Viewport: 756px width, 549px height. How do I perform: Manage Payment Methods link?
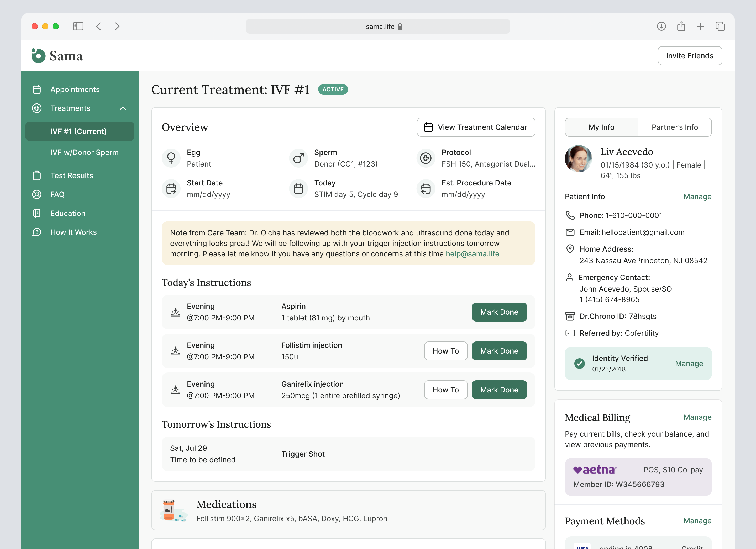tap(697, 521)
